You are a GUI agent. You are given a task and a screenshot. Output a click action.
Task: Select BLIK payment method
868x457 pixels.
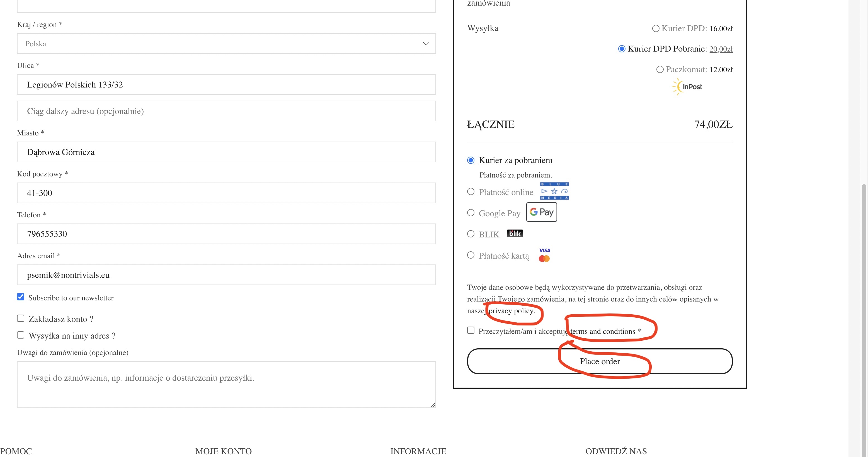pos(471,234)
